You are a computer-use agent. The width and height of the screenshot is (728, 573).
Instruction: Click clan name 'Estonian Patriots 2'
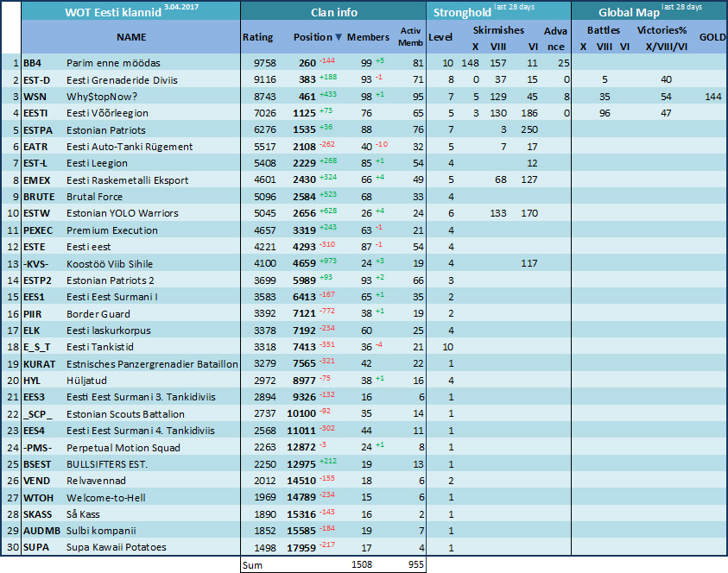(x=110, y=280)
